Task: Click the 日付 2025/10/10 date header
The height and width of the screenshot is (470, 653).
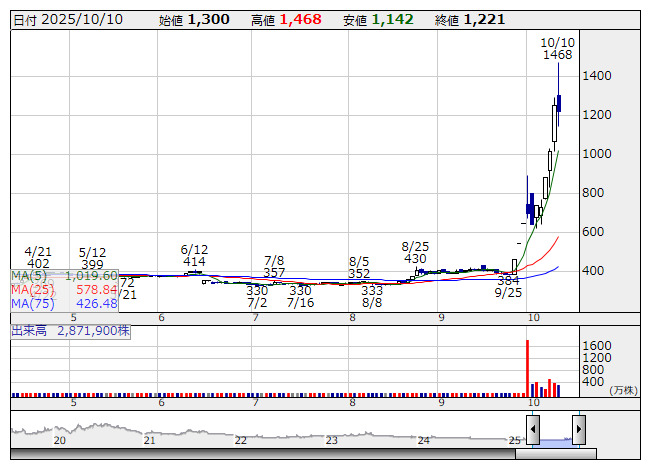Action: tap(66, 19)
